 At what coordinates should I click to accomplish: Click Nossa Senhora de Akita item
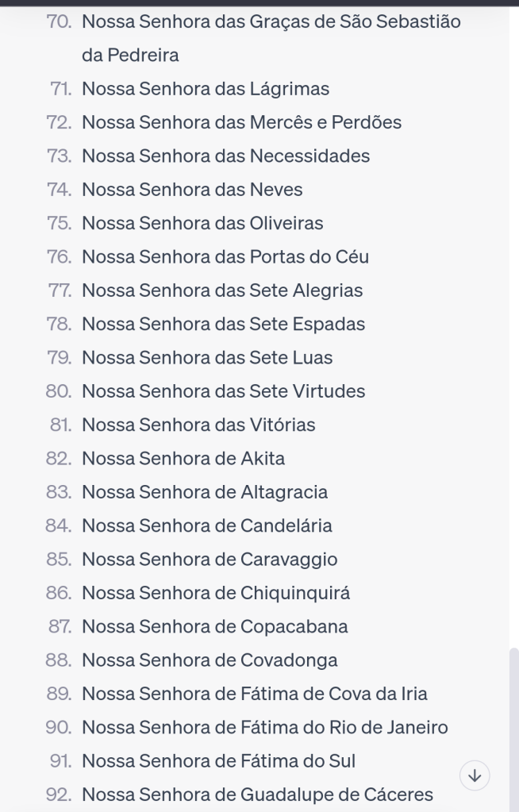183,459
